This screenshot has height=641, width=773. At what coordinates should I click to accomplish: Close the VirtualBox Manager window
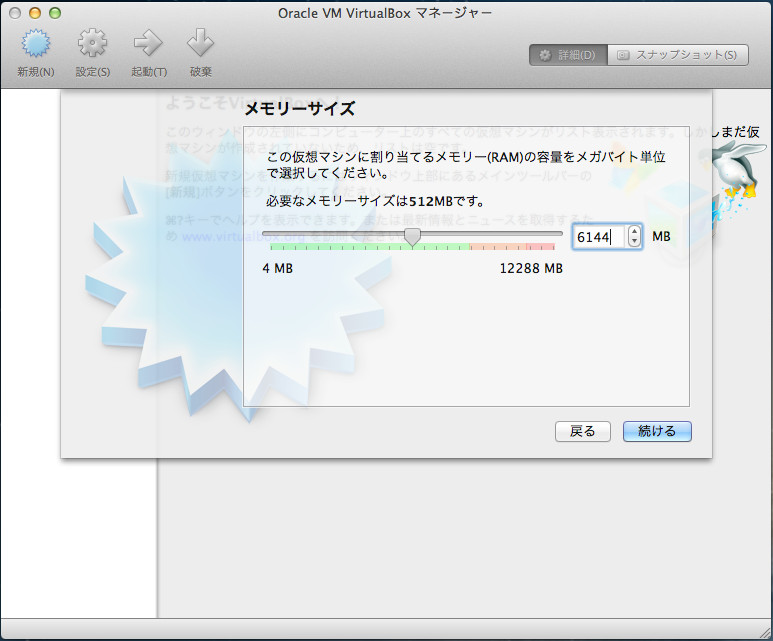15,13
